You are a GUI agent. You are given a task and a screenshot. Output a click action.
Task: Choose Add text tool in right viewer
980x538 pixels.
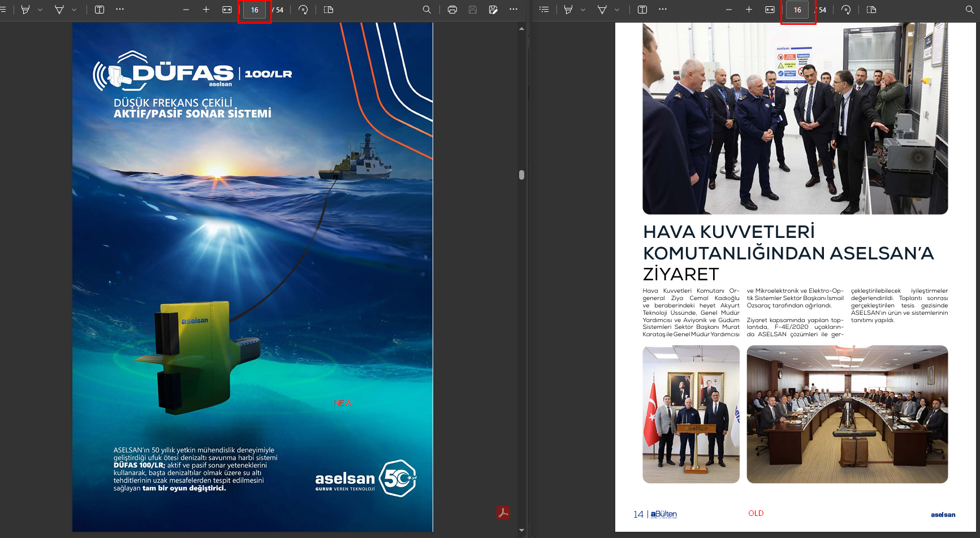pos(642,10)
